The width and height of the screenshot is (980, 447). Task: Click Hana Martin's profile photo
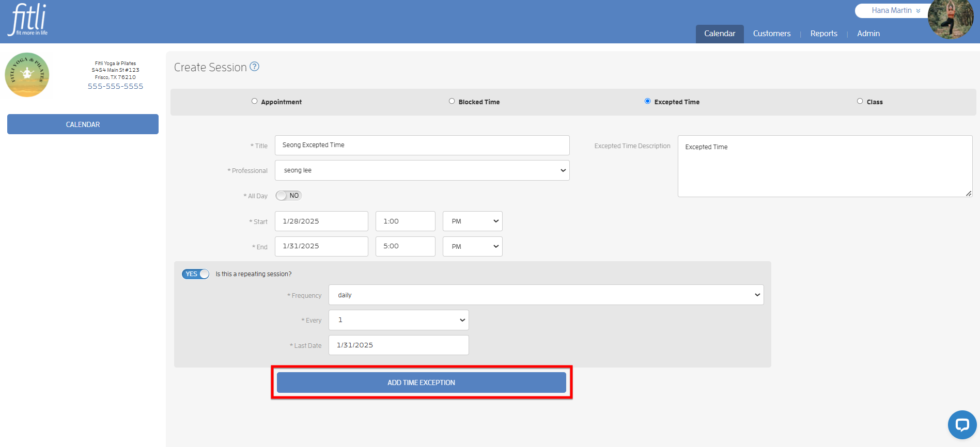(951, 20)
